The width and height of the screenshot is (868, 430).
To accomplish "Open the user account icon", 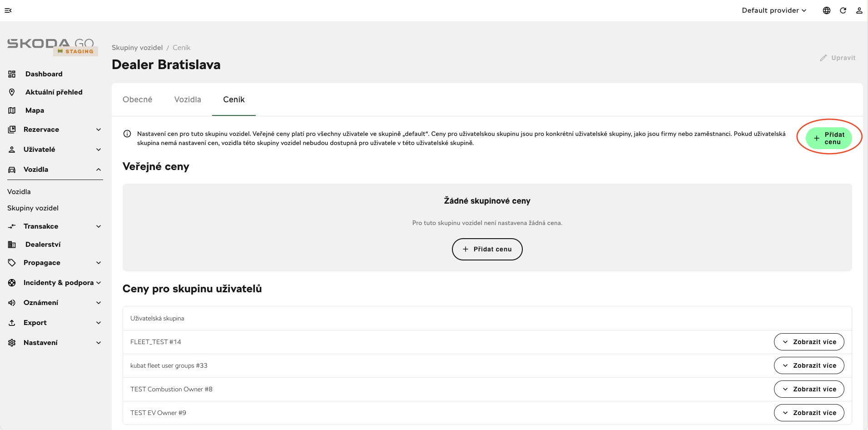I will pyautogui.click(x=859, y=10).
